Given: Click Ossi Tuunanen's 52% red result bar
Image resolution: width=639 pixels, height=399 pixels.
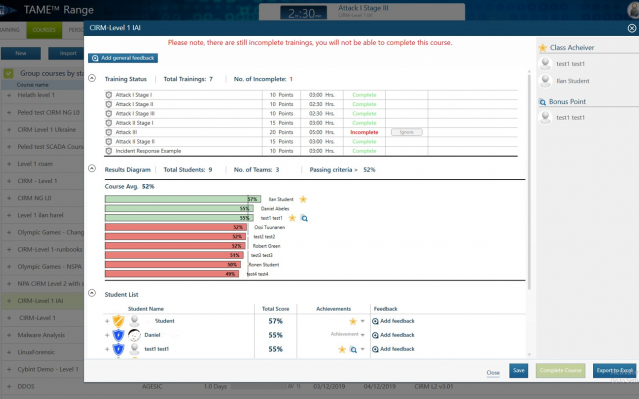Looking at the screenshot, I should coord(175,227).
